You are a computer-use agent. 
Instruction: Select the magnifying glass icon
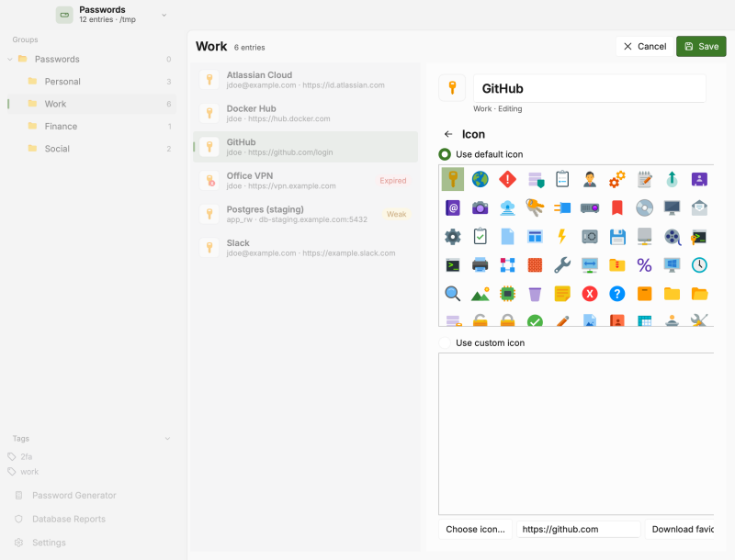[x=453, y=294]
